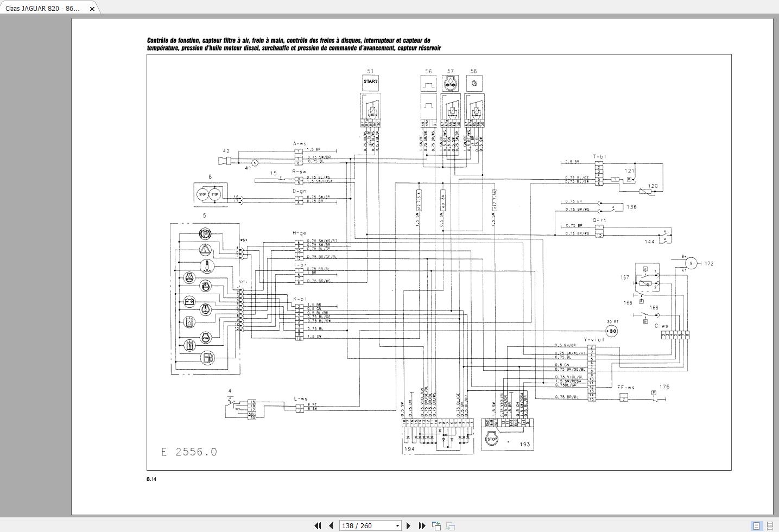Jump to the last page

[x=422, y=525]
